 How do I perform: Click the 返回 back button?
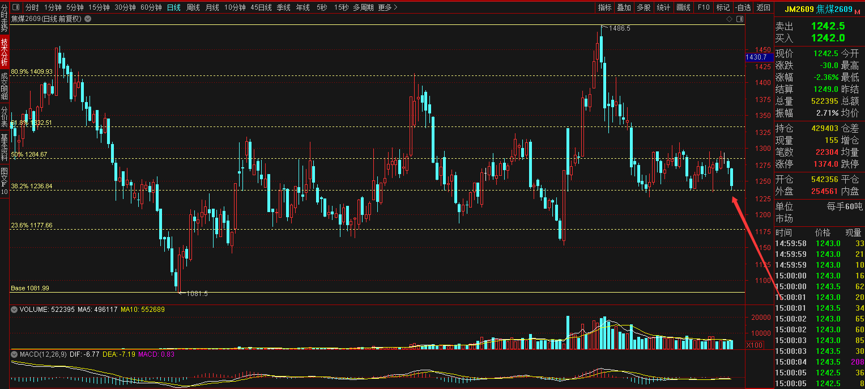click(763, 7)
